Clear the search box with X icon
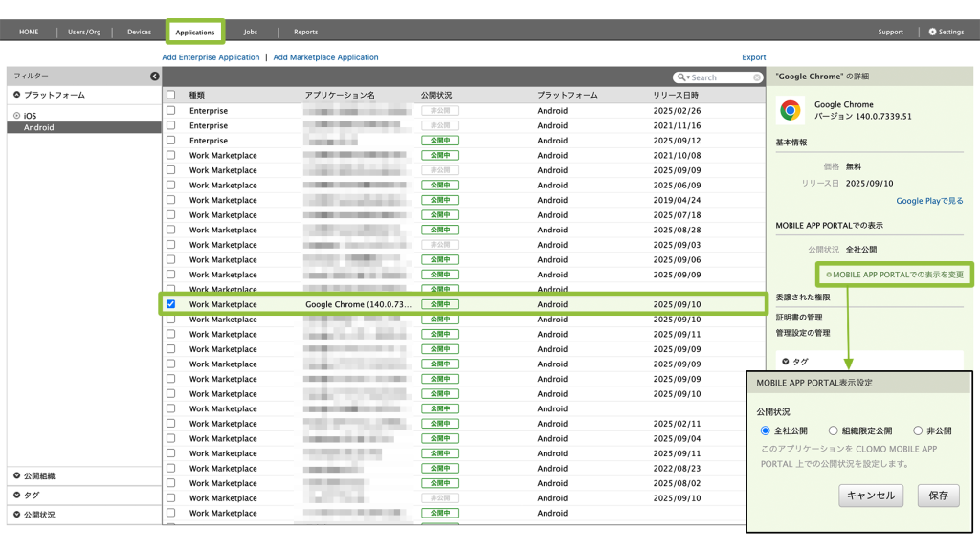 (758, 77)
